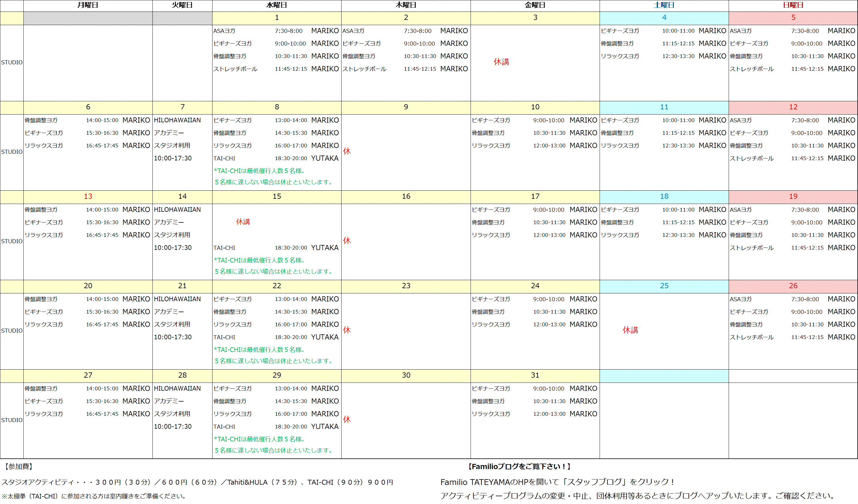Click the red 休 mark under day 30
The height and width of the screenshot is (504, 858).
pos(347,419)
